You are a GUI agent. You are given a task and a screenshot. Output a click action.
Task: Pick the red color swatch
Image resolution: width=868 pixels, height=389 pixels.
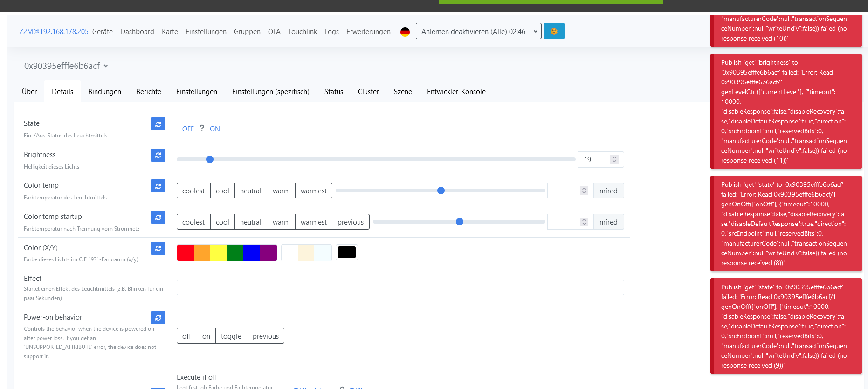click(x=185, y=253)
